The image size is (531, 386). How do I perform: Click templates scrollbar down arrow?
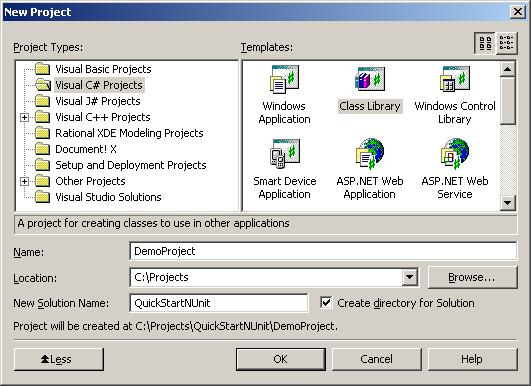508,203
